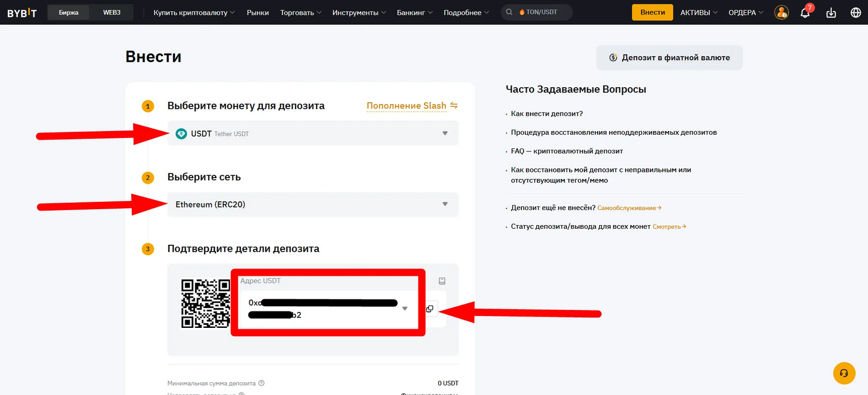Open the Рынки menu item
The image size is (868, 395).
pos(258,12)
